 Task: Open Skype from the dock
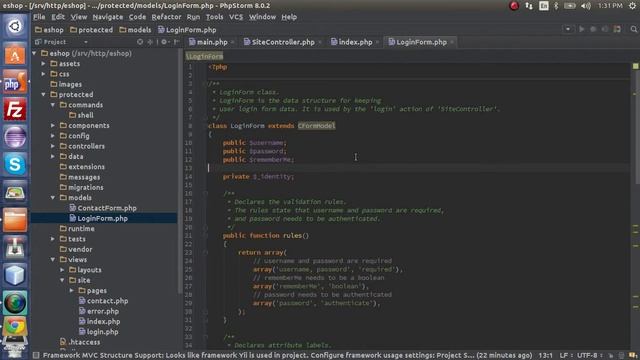pyautogui.click(x=15, y=164)
